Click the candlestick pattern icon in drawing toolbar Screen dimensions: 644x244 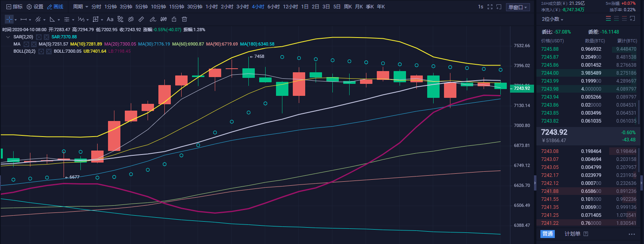(x=164, y=19)
